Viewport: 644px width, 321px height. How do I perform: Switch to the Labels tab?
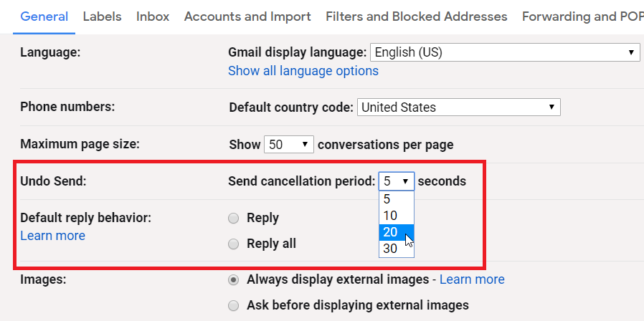click(x=102, y=16)
